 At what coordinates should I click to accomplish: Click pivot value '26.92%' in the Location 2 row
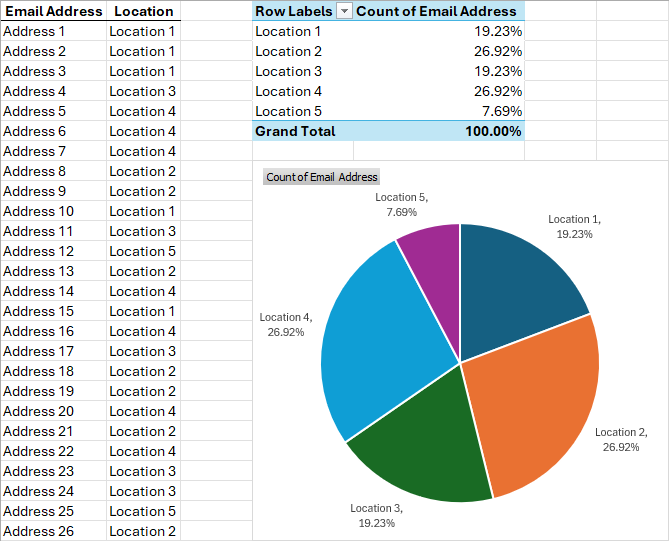439,51
